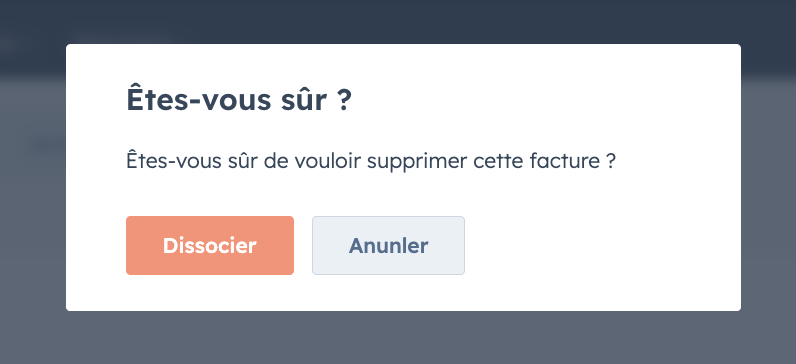Screen dimensions: 796x364
Task: Cancel the dialog using Anunler
Action: 388,246
